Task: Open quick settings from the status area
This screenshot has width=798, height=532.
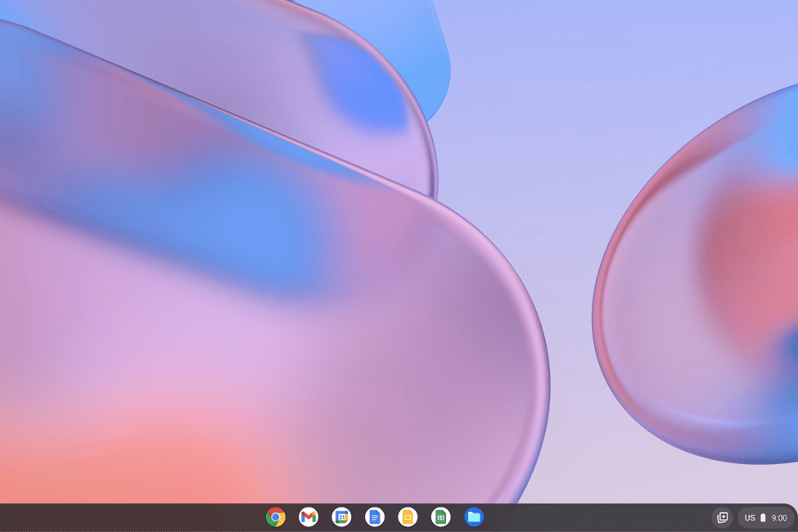Action: [765, 517]
